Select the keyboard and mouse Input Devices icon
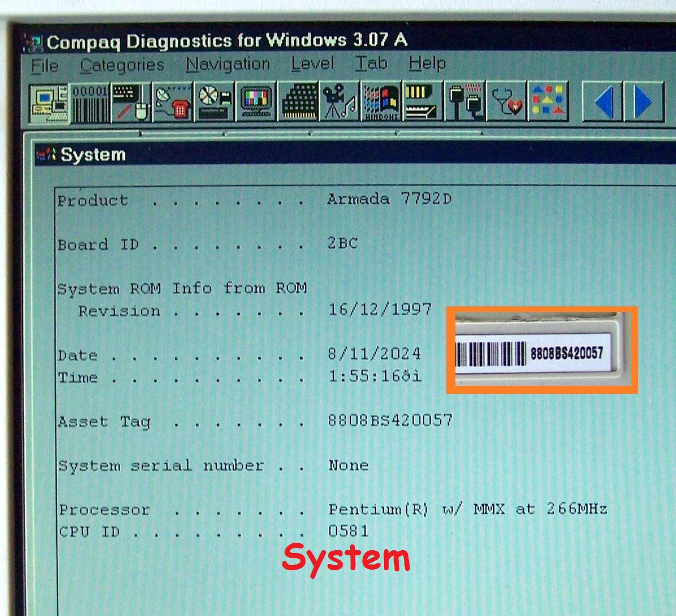This screenshot has width=676, height=616. pyautogui.click(x=131, y=102)
